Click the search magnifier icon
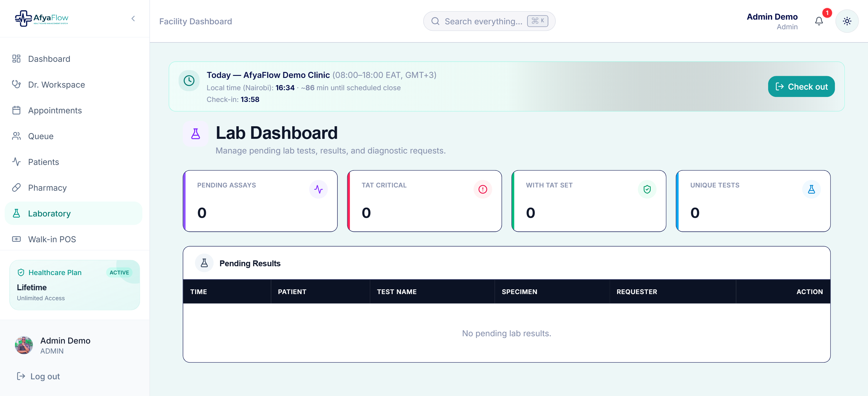The width and height of the screenshot is (868, 396). point(435,21)
